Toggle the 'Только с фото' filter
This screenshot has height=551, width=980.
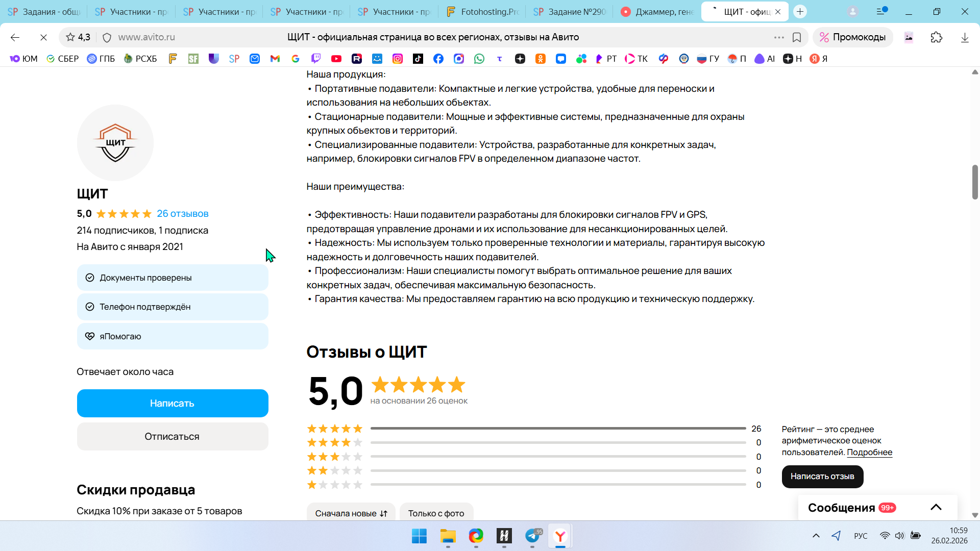436,513
